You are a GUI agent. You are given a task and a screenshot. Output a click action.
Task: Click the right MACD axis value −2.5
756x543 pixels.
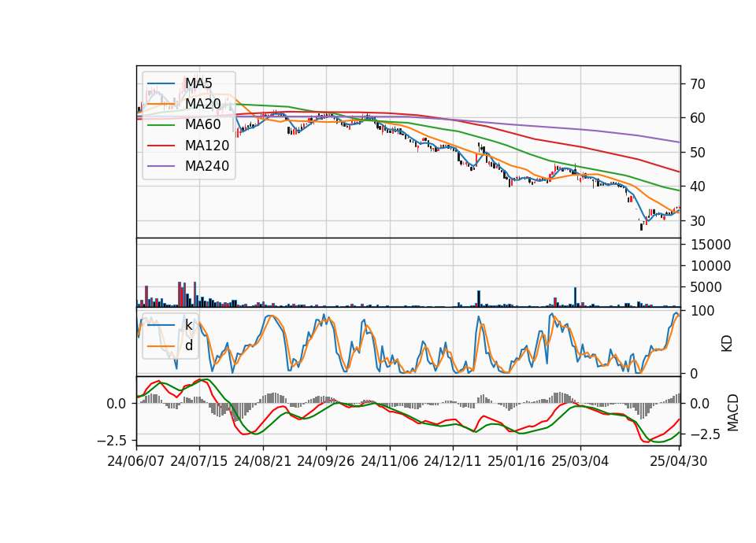[x=704, y=434]
